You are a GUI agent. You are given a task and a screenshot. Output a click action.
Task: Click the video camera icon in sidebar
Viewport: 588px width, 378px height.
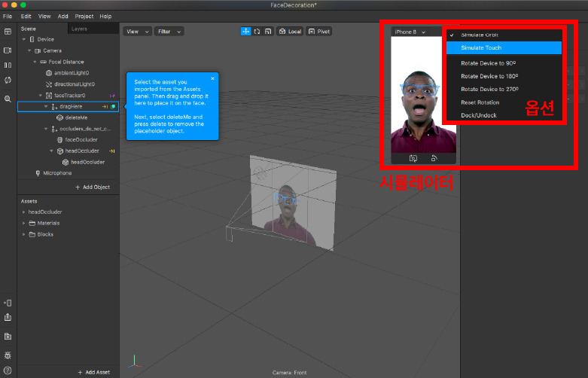coord(8,50)
